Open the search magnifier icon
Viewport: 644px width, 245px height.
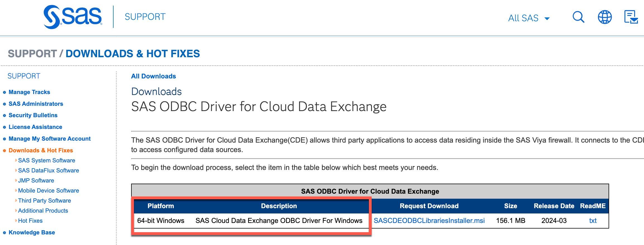(578, 17)
